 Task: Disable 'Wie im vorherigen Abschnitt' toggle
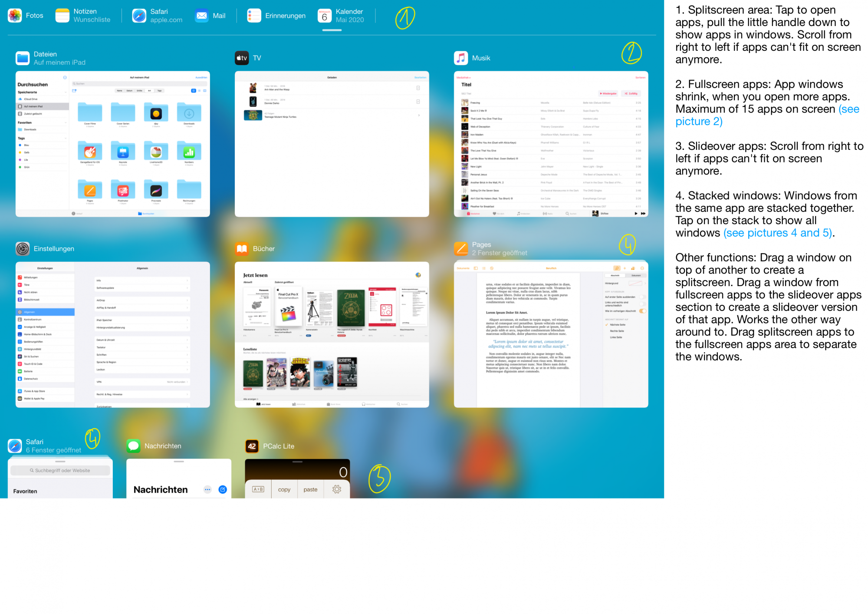[x=643, y=311]
